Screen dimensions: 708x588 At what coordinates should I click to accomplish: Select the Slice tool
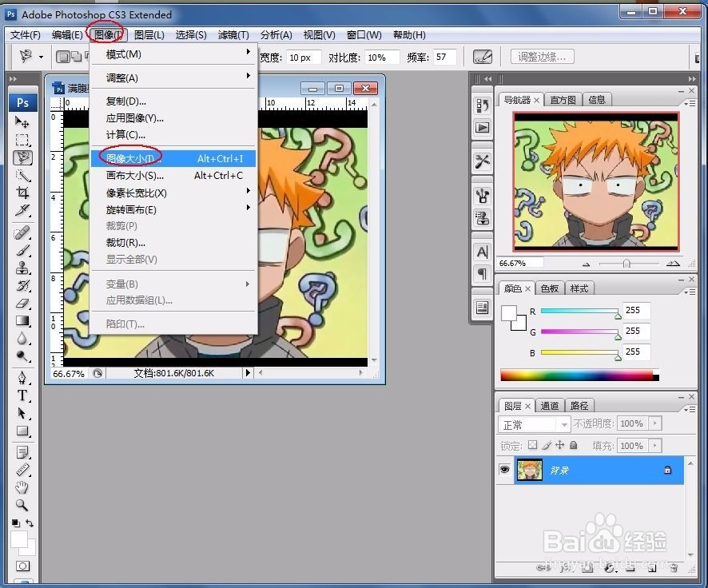[x=22, y=210]
